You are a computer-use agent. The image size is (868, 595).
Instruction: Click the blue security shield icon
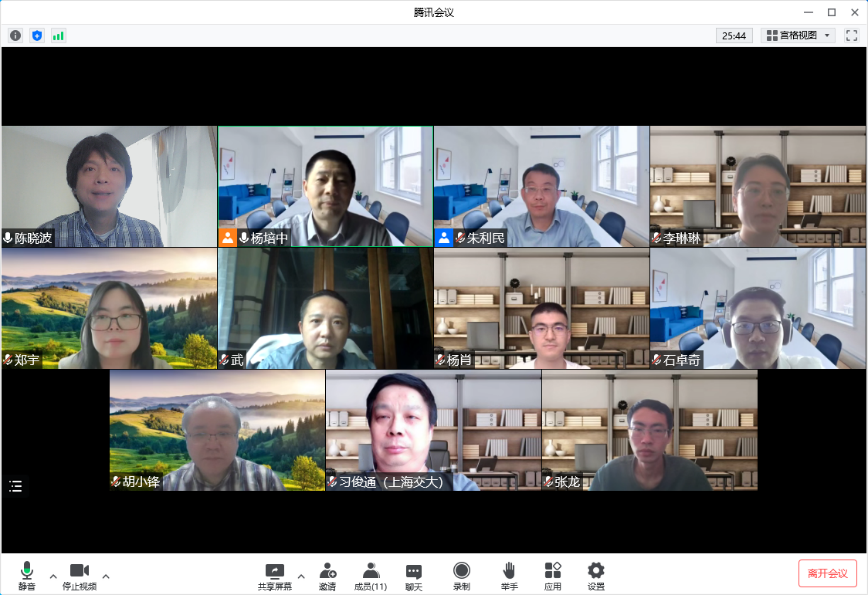pos(37,35)
